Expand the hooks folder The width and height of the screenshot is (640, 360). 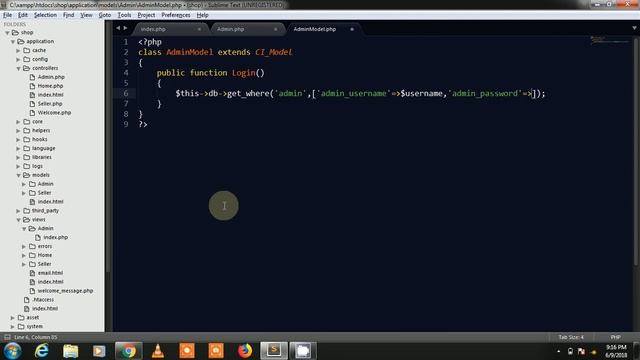(x=18, y=140)
